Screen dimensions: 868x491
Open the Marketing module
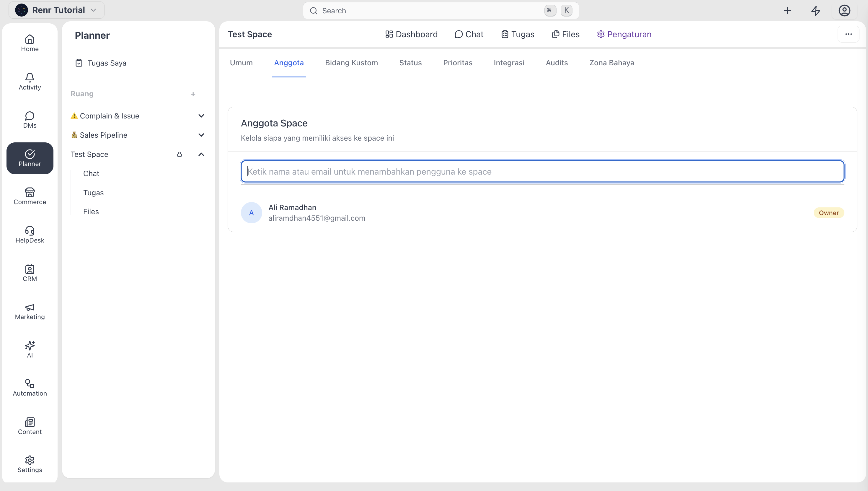30,311
